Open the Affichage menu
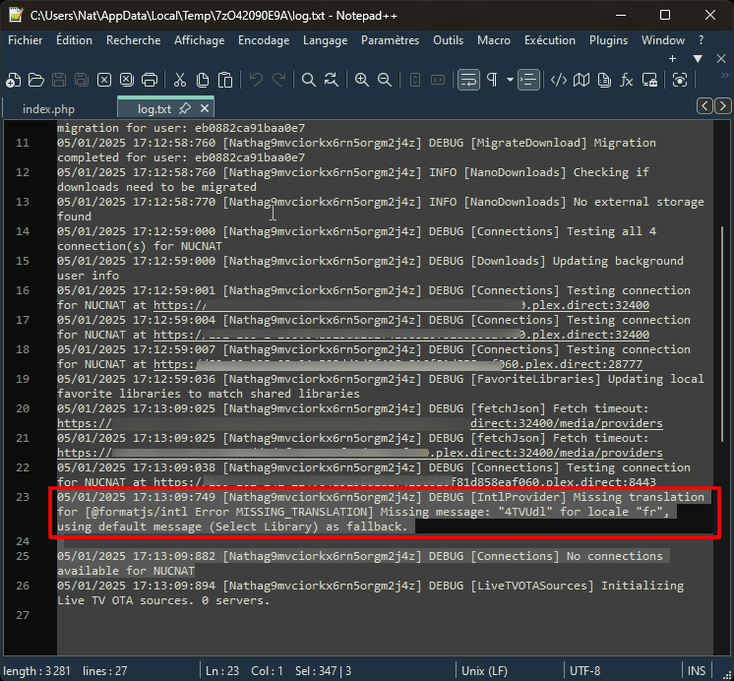 [x=199, y=40]
